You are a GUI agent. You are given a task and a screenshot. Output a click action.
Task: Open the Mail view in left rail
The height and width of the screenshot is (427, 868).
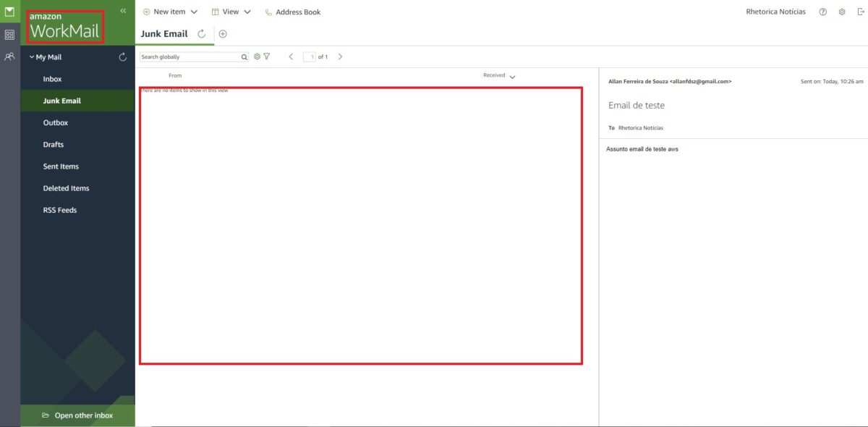(x=9, y=12)
